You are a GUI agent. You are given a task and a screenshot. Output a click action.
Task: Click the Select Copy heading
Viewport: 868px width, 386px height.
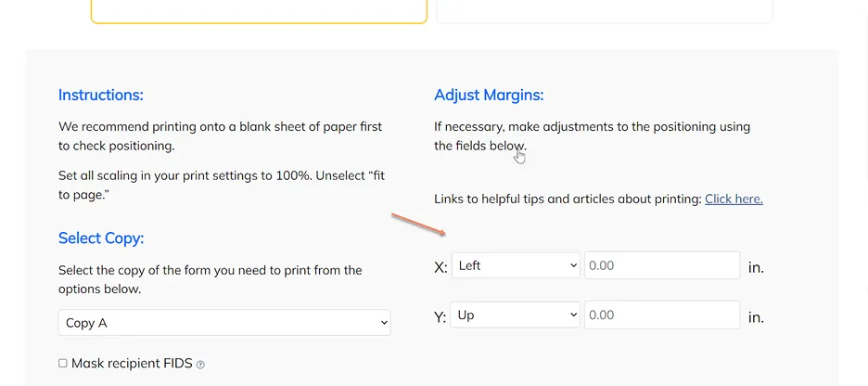click(101, 238)
